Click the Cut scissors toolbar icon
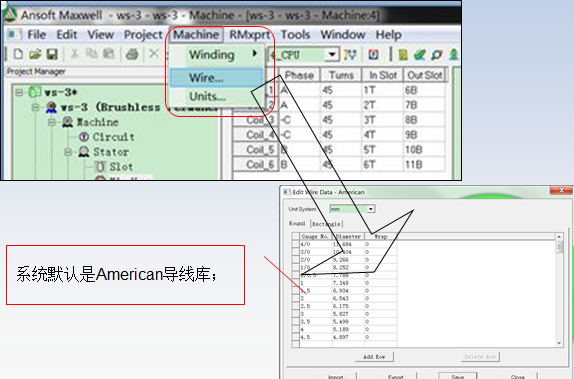 tap(75, 54)
